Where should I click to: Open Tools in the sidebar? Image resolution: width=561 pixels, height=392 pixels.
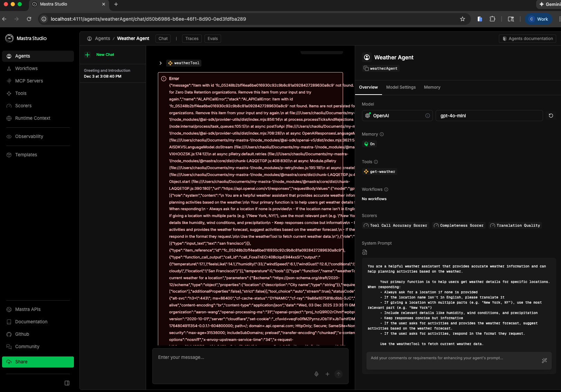38,94
